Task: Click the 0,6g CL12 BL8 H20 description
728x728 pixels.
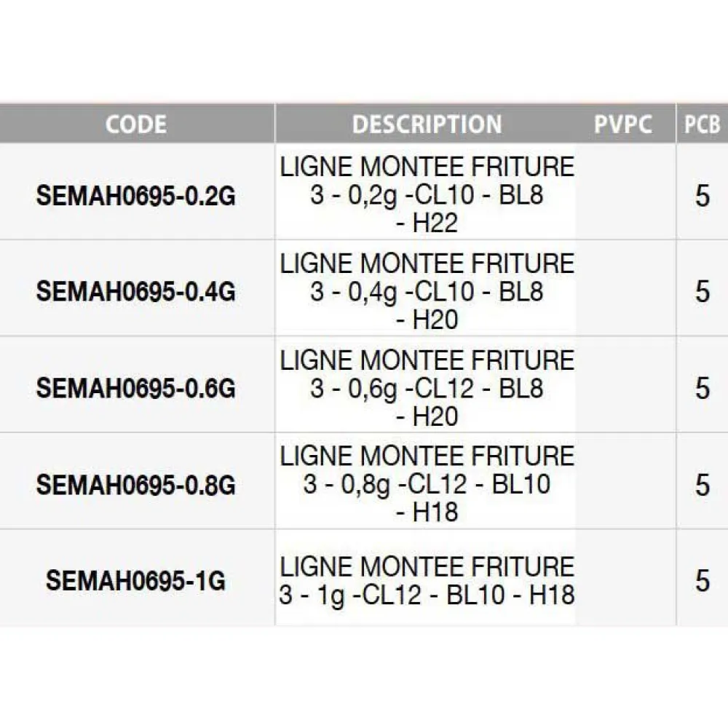Action: pos(427,388)
